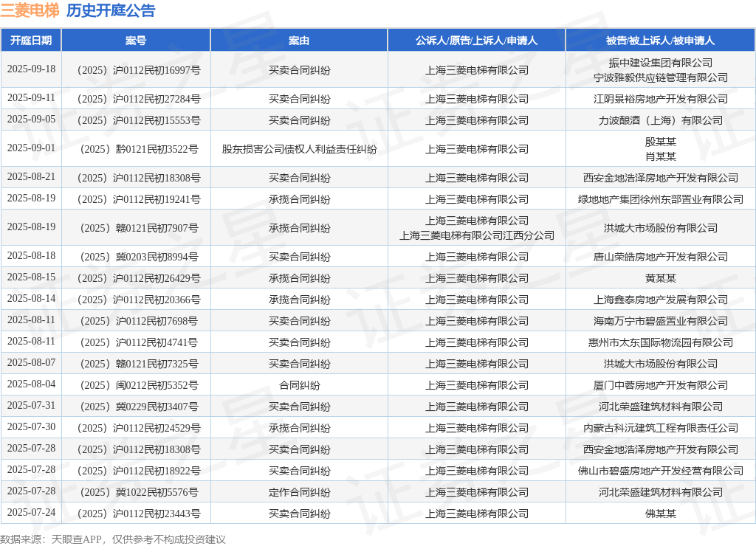Click defendant 宁波雅毅供应链管理有限公司

(x=661, y=77)
